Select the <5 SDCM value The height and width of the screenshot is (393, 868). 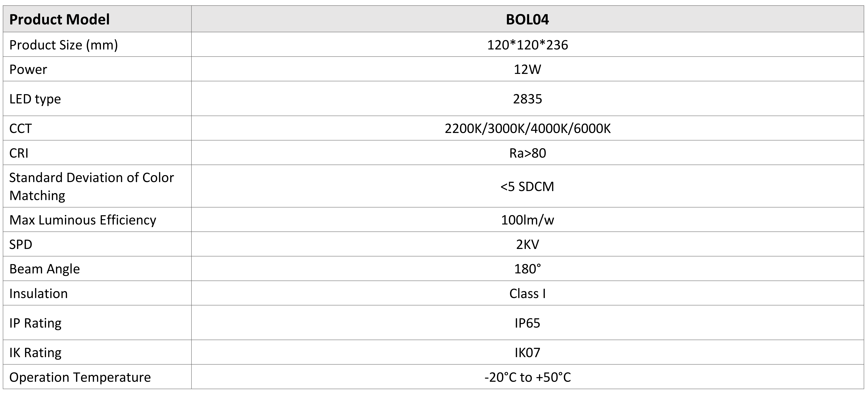[x=527, y=186]
